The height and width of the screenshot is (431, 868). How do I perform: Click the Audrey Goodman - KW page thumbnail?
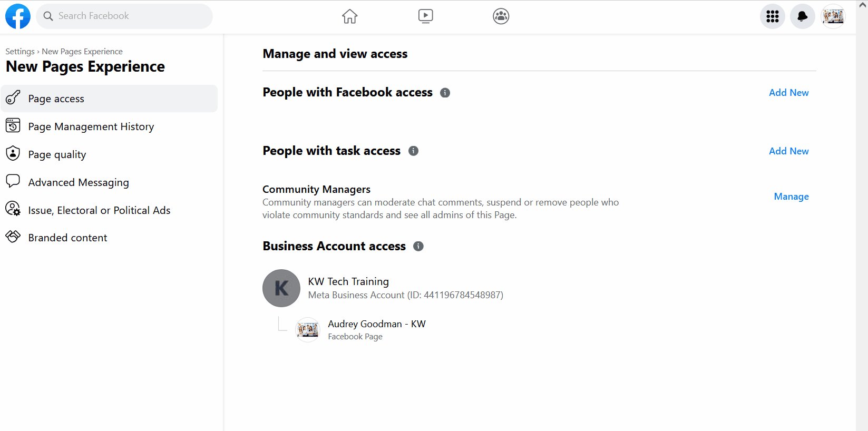point(308,330)
